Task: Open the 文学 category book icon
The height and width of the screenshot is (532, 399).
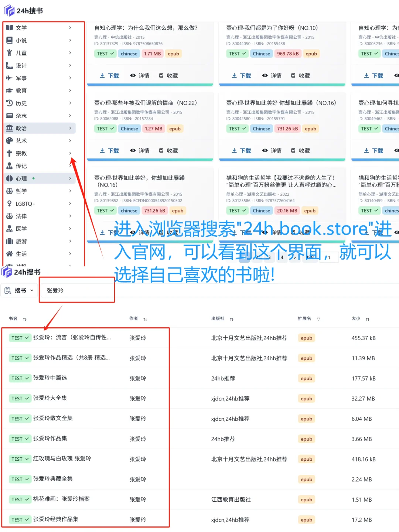Action: tap(10, 28)
